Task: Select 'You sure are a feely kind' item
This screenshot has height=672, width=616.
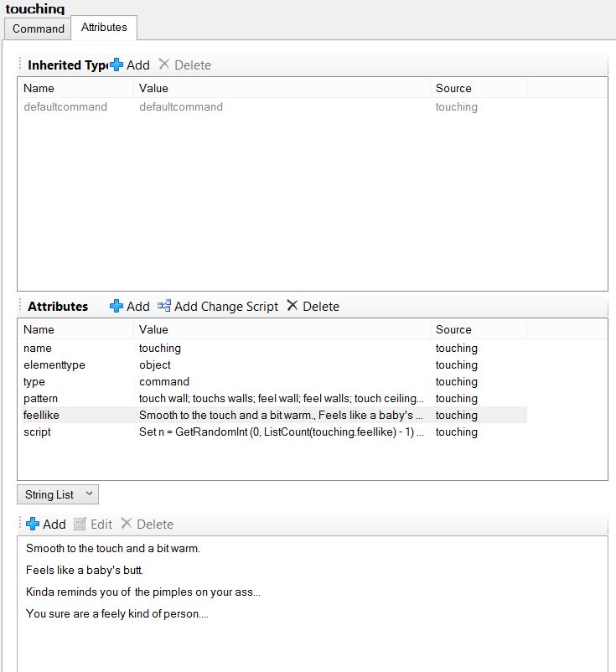Action: pos(116,614)
